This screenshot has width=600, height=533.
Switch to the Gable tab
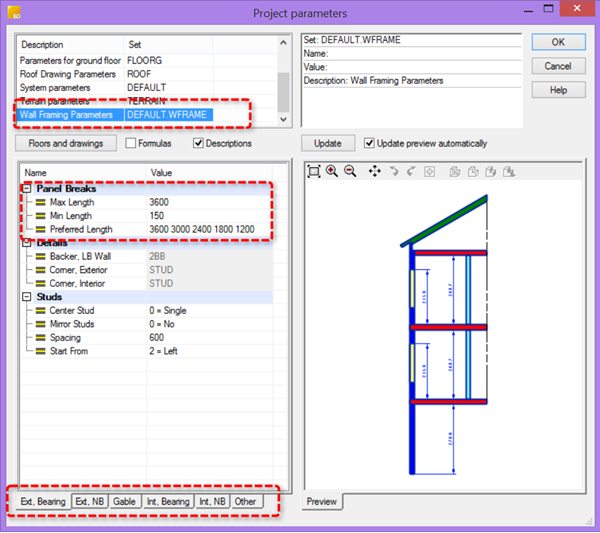[124, 500]
